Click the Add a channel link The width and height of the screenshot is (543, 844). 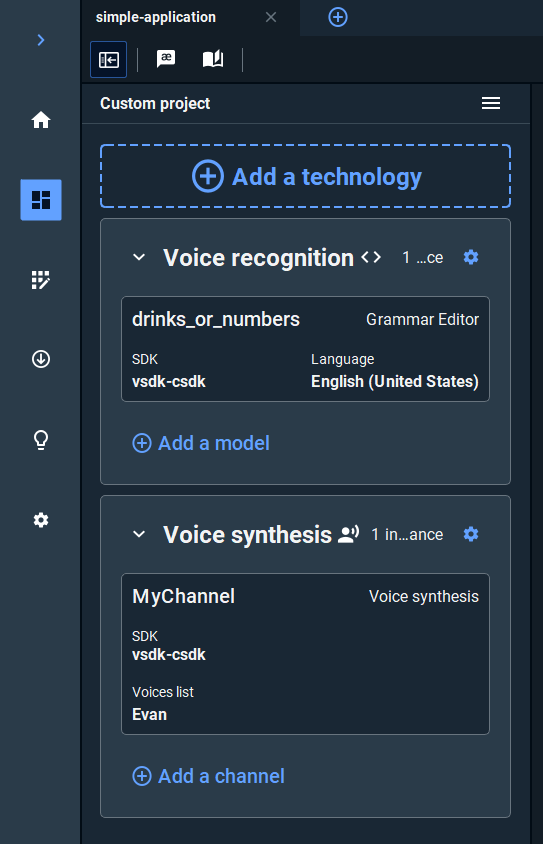[208, 776]
